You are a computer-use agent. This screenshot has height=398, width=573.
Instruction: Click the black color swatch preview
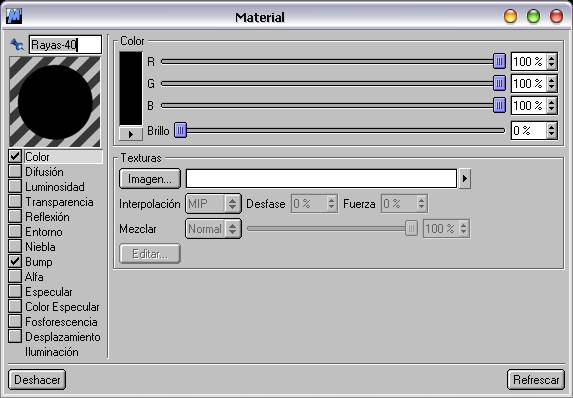(131, 88)
